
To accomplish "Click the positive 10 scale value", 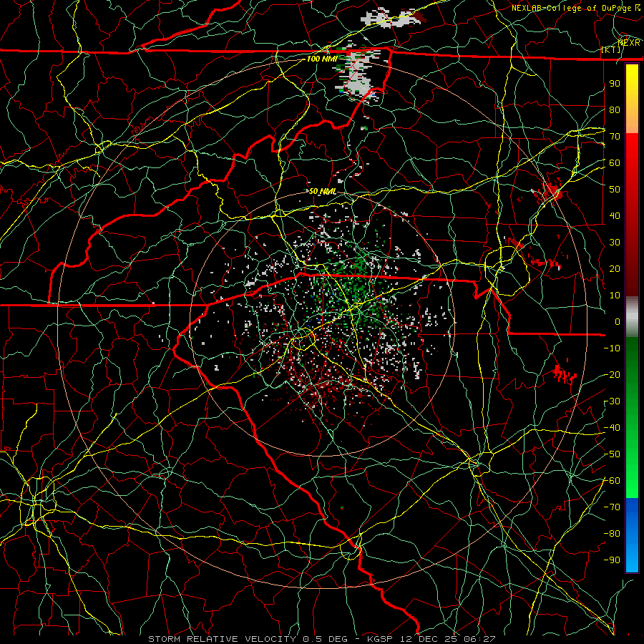I will pos(615,296).
